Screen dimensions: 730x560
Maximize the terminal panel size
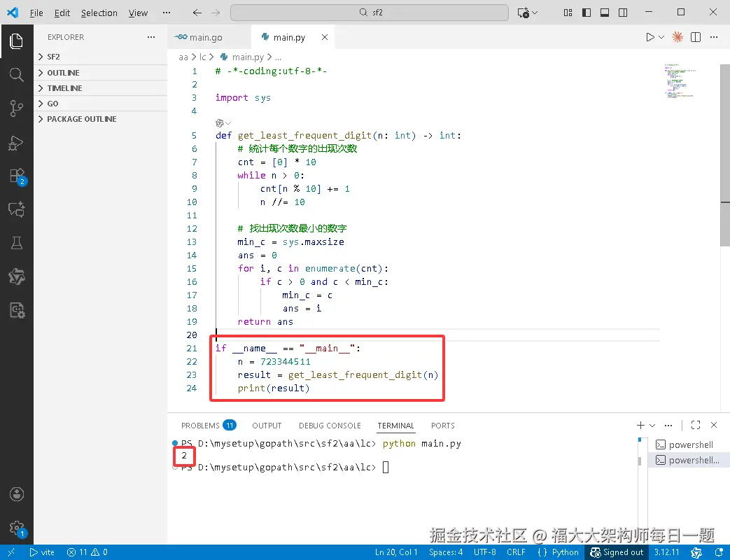[x=696, y=425]
